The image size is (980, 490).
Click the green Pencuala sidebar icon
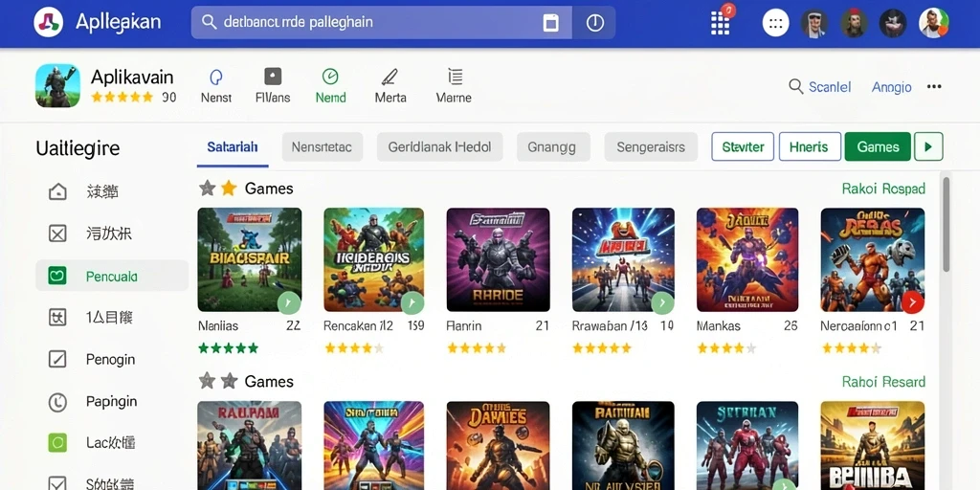(57, 276)
